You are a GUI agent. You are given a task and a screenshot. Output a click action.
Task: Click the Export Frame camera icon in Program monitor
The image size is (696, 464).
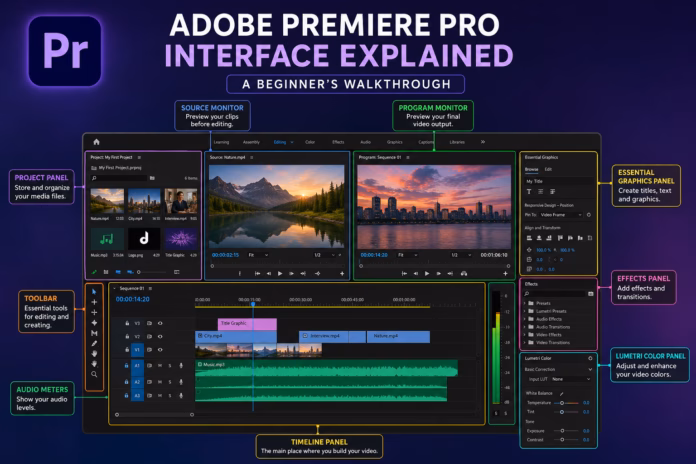[464, 274]
